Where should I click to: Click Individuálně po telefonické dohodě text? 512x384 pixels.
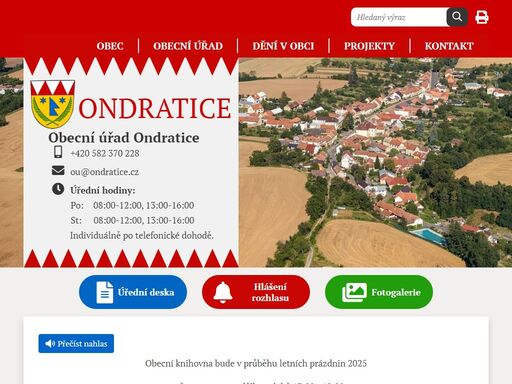(x=142, y=235)
